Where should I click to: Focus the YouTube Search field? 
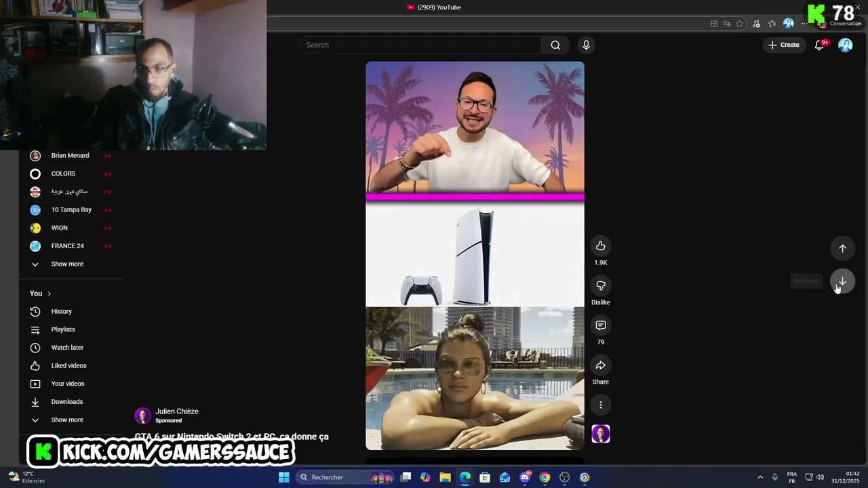click(x=420, y=45)
